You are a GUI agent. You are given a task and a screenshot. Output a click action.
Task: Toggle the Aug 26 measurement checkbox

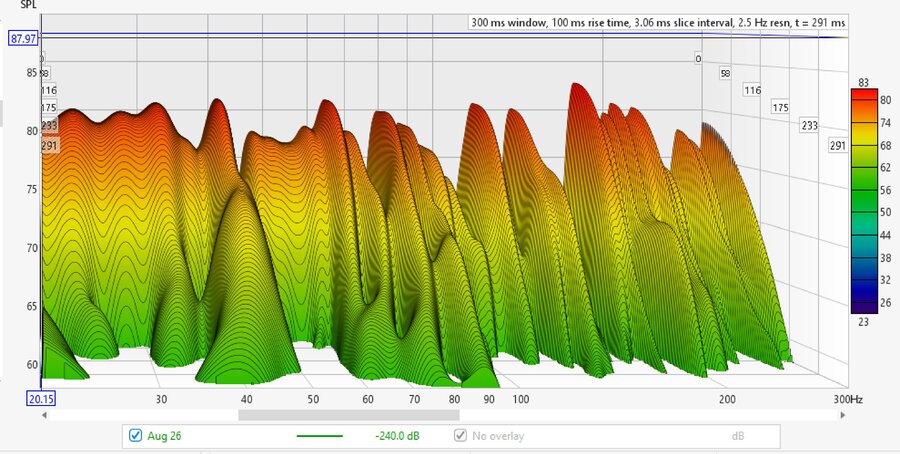coord(135,436)
